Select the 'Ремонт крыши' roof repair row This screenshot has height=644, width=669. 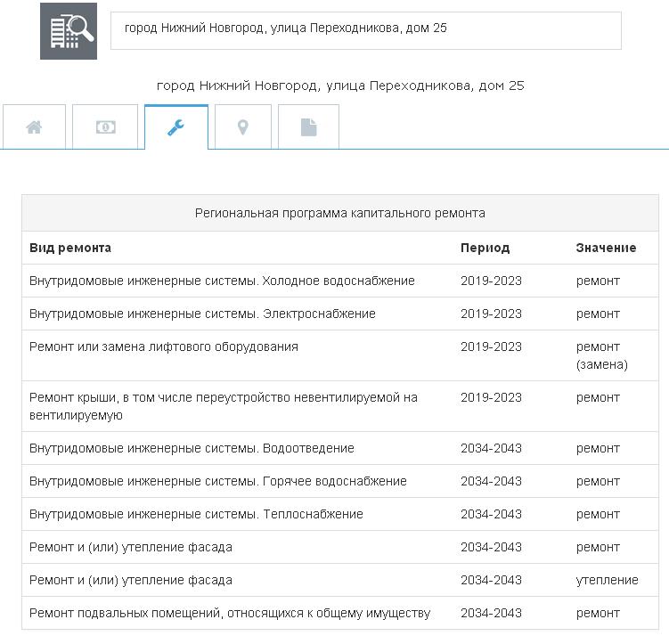point(223,406)
